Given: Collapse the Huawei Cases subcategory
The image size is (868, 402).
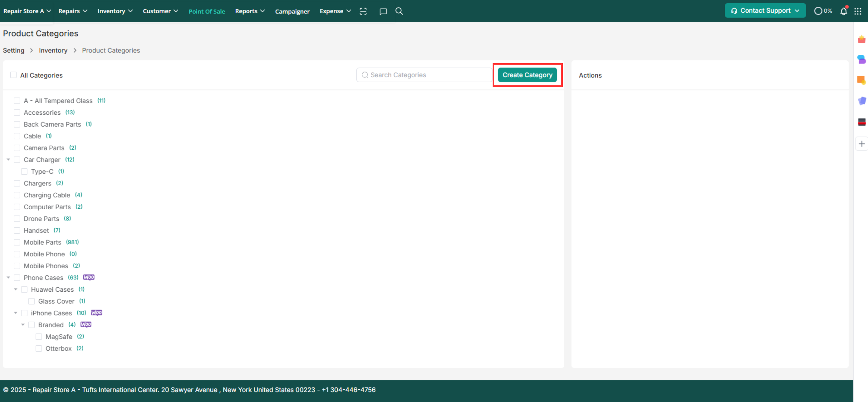Looking at the screenshot, I should point(15,289).
